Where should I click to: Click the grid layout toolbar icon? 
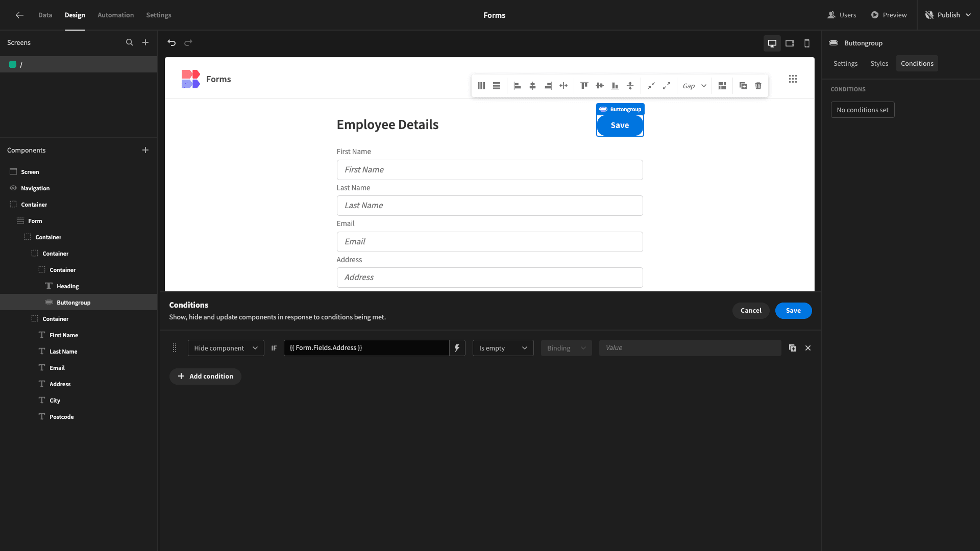(722, 86)
